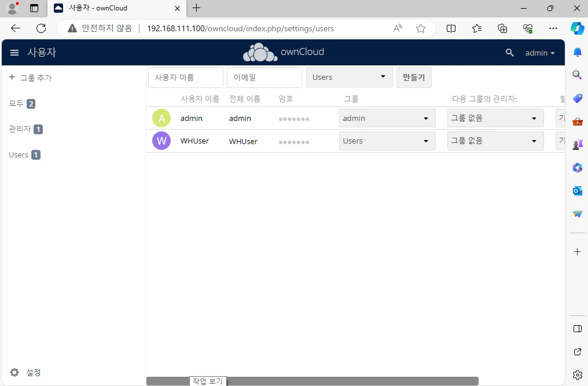Select the 사용자 - ownCloud tab
588x386 pixels.
117,8
